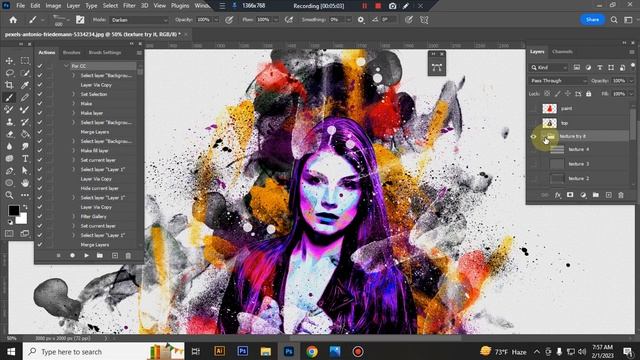Screen dimensions: 640x360
Task: Open the Pass Through blend mode dropdown
Action: (558, 81)
